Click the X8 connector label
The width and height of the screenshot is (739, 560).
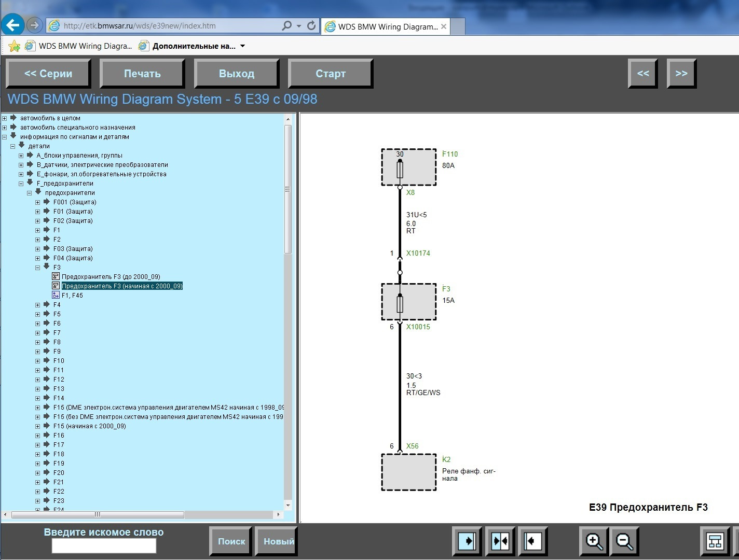click(x=410, y=192)
